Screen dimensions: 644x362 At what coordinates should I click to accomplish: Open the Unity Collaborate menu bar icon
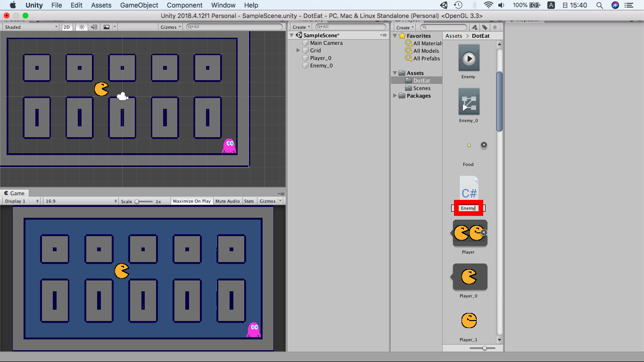point(444,5)
